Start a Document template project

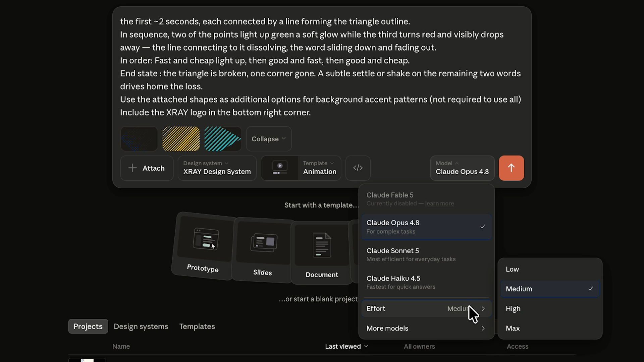pyautogui.click(x=322, y=253)
